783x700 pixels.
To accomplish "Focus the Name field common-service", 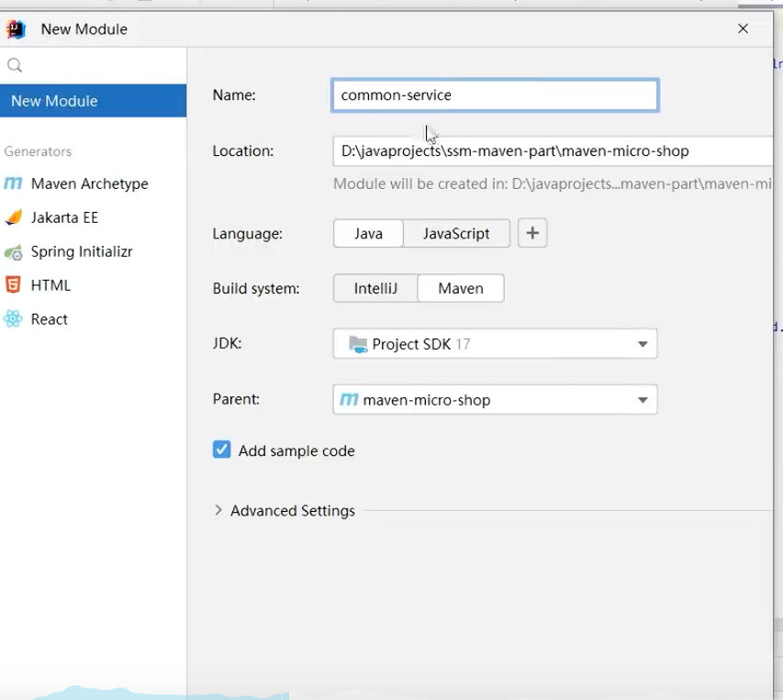I will pyautogui.click(x=495, y=94).
